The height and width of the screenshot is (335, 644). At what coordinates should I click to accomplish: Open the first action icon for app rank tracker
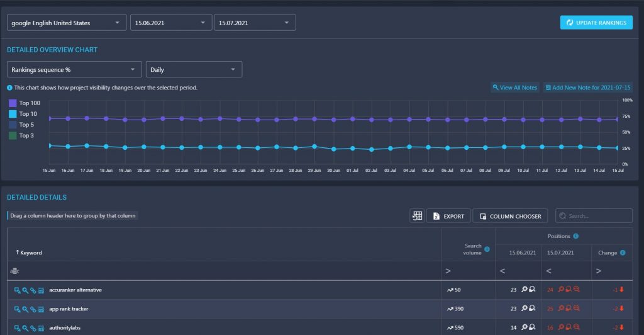click(17, 309)
